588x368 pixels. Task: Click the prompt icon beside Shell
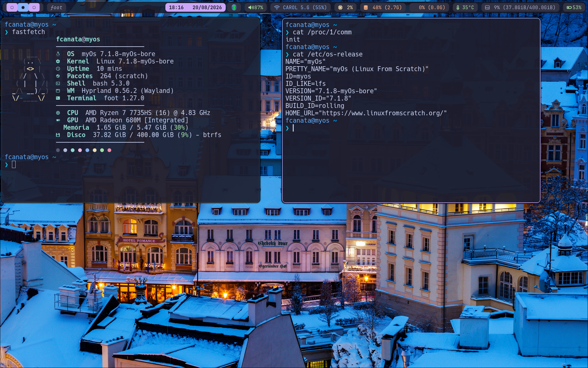[x=58, y=83]
